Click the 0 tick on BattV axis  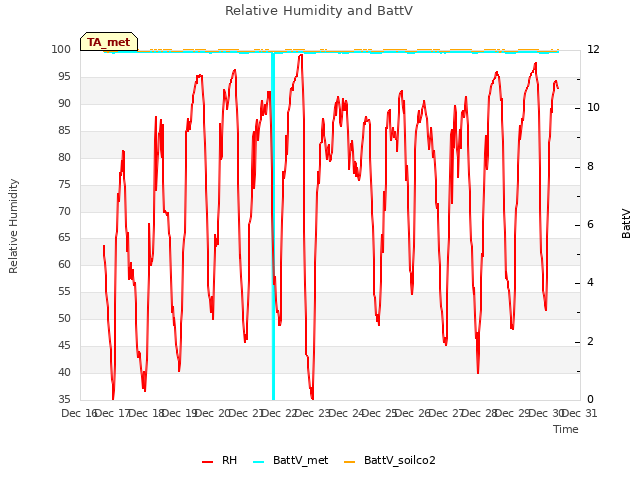(x=590, y=399)
